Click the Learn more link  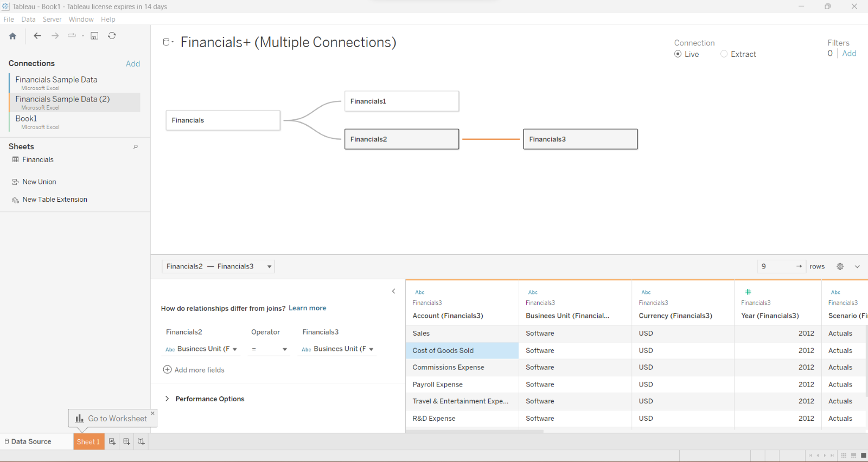pyautogui.click(x=307, y=308)
